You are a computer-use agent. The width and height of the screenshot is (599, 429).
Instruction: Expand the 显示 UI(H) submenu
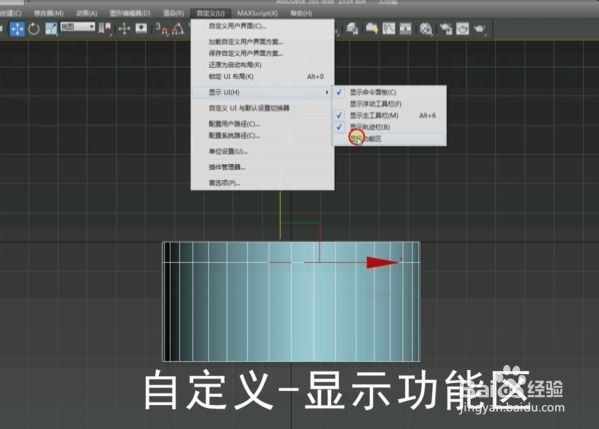[262, 92]
